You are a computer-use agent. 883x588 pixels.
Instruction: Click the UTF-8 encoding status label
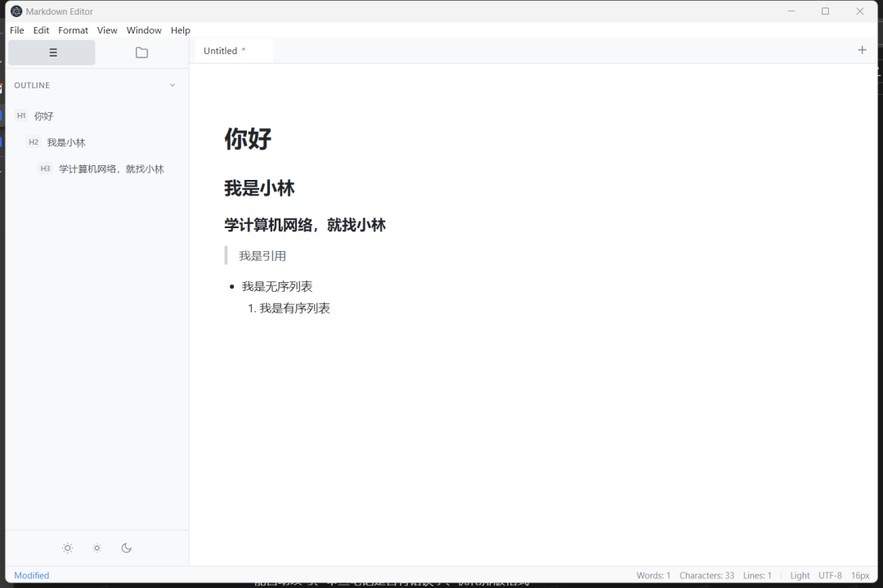(x=830, y=576)
